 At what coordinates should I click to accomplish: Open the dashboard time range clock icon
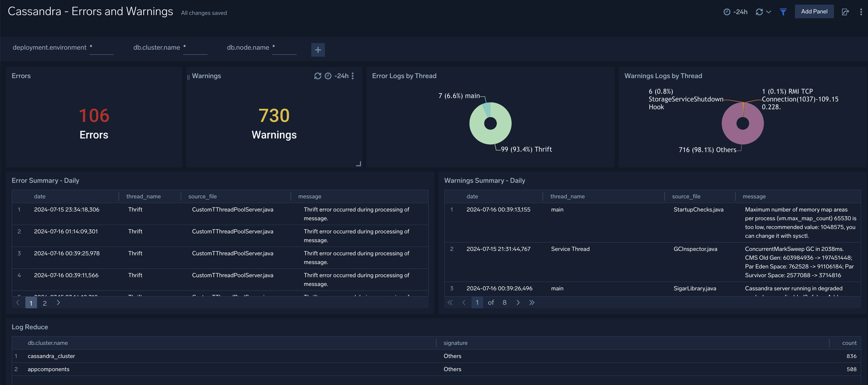[x=727, y=12]
